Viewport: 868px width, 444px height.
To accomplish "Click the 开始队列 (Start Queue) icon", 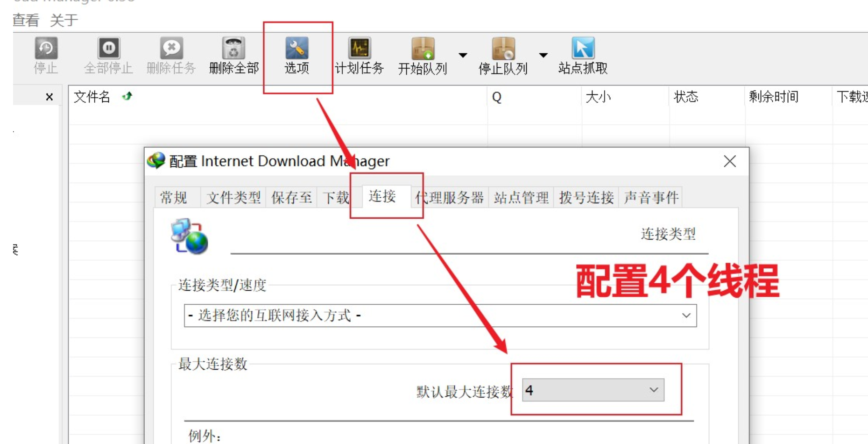I will pos(423,48).
